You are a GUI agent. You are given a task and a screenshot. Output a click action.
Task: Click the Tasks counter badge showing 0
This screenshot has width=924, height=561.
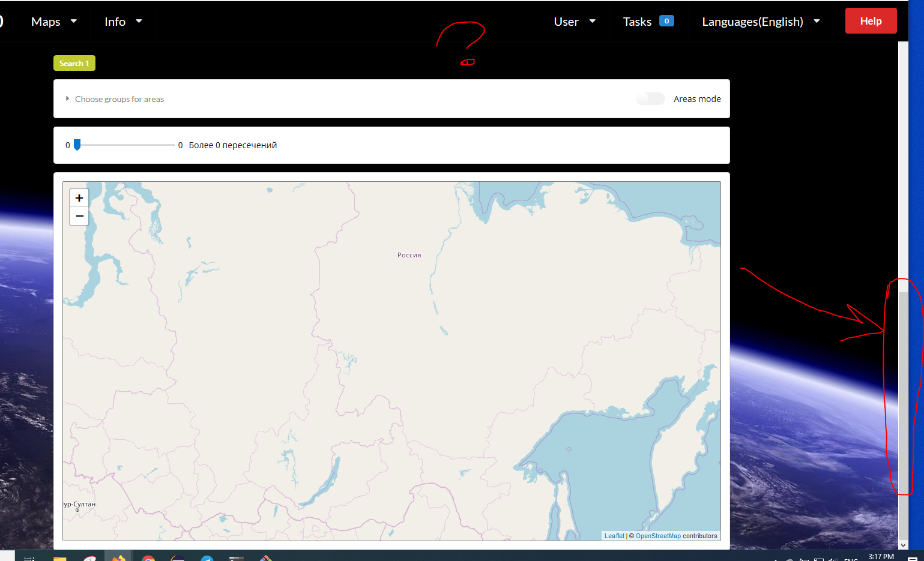pos(666,20)
